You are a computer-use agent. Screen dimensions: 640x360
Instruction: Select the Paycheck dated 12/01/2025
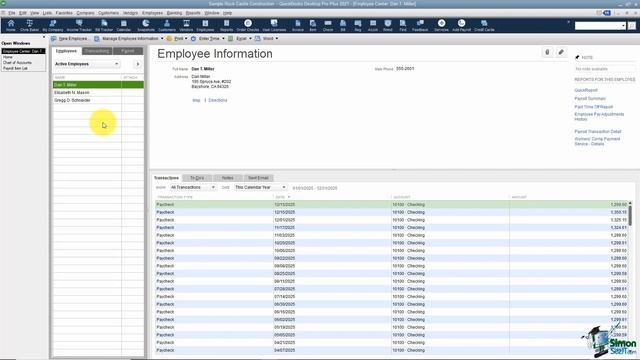[392, 220]
